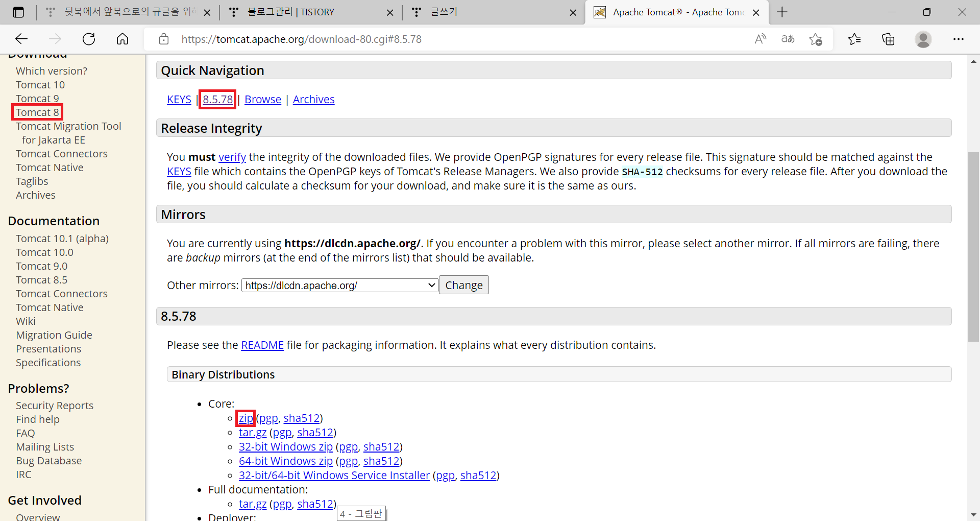The image size is (980, 521).
Task: Open Tomcat 10.1 (alpha) documentation
Action: tap(62, 238)
